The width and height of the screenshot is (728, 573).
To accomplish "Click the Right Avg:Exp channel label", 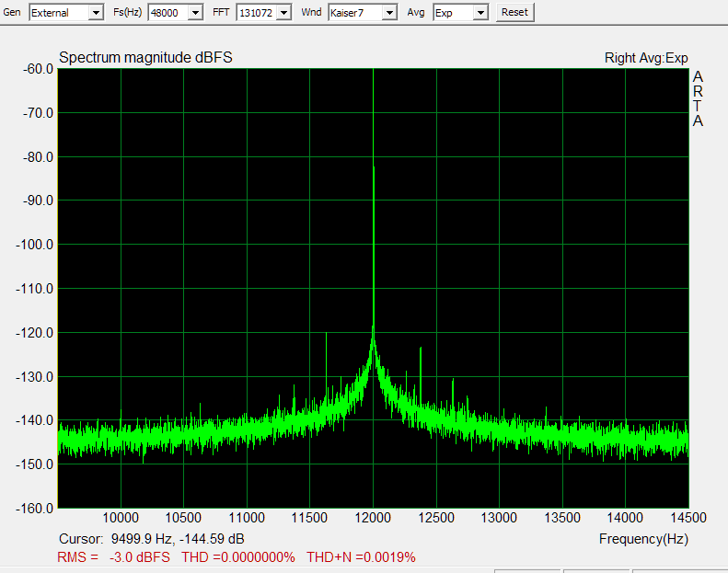I will (x=646, y=58).
